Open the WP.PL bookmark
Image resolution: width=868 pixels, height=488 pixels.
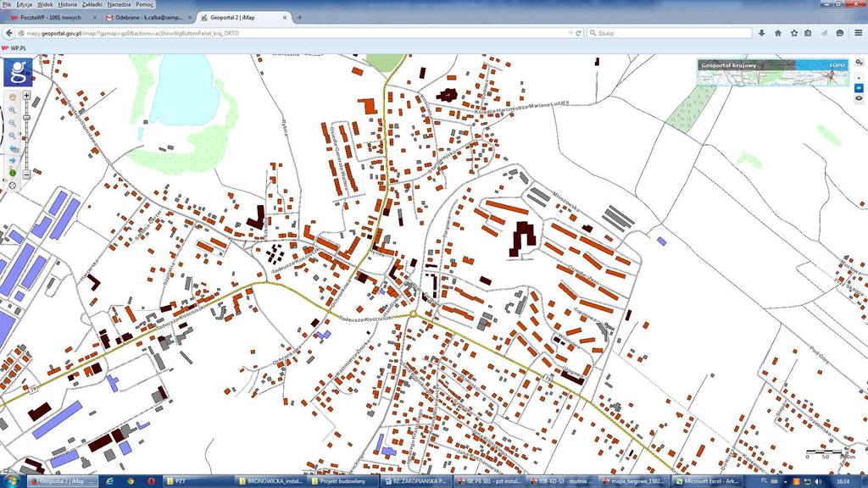(14, 48)
